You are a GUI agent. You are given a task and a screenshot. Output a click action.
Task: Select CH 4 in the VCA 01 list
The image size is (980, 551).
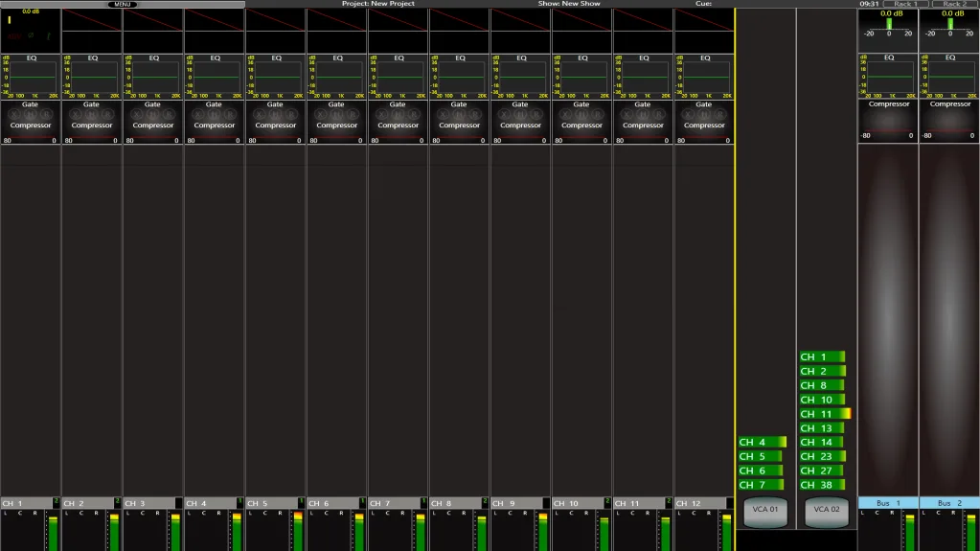point(762,442)
